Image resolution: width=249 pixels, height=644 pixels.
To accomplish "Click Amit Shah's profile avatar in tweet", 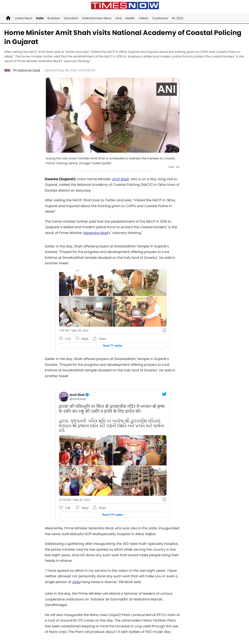I will [63, 397].
